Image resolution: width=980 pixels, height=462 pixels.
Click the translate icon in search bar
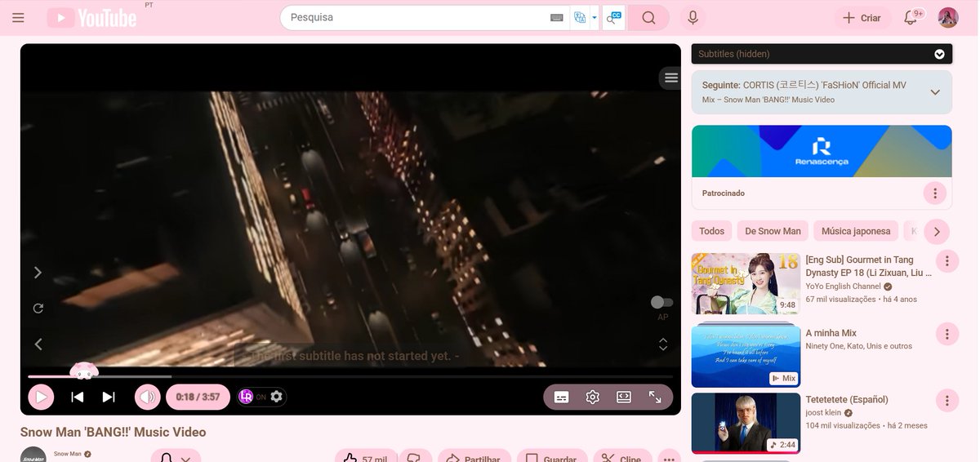click(x=580, y=18)
